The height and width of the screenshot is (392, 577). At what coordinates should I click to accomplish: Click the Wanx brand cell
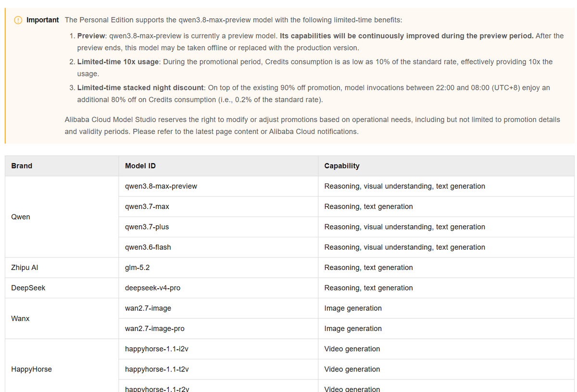click(62, 318)
